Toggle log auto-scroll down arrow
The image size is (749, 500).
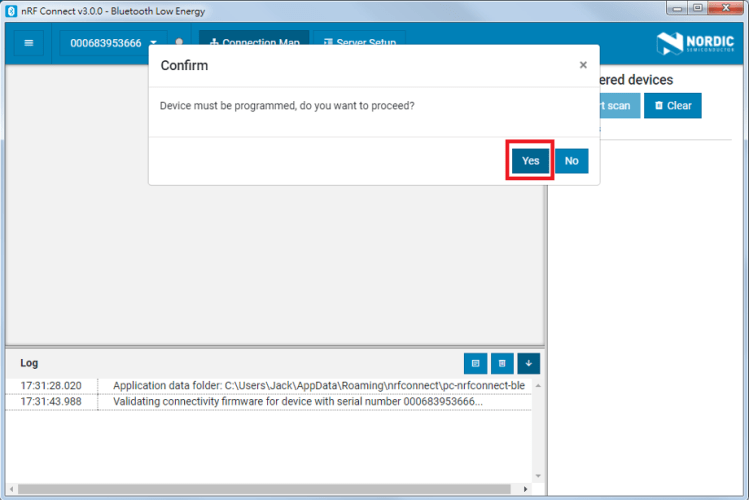pyautogui.click(x=528, y=363)
